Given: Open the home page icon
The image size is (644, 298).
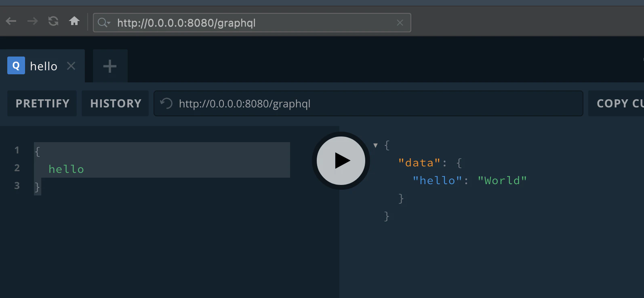Looking at the screenshot, I should point(74,21).
